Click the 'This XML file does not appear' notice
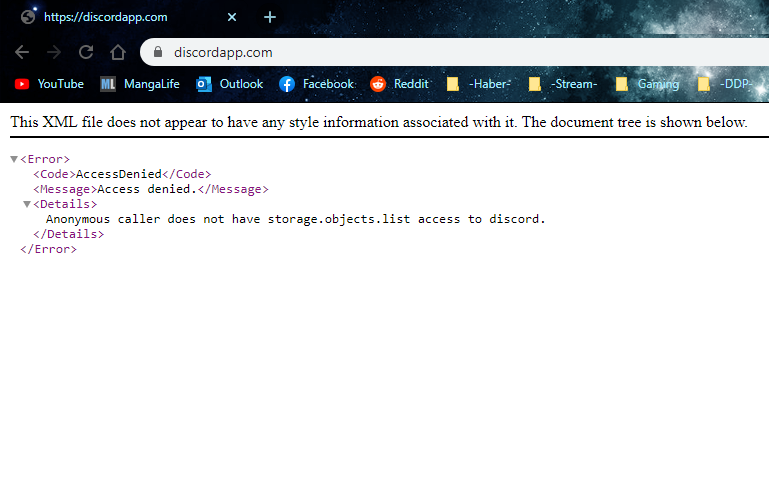Viewport: 769px width, 491px height. tap(379, 122)
